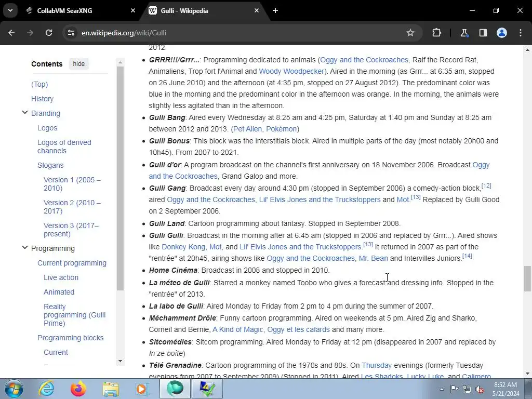Go to Live action subsection
Viewport: 532px width, 399px height.
click(61, 277)
